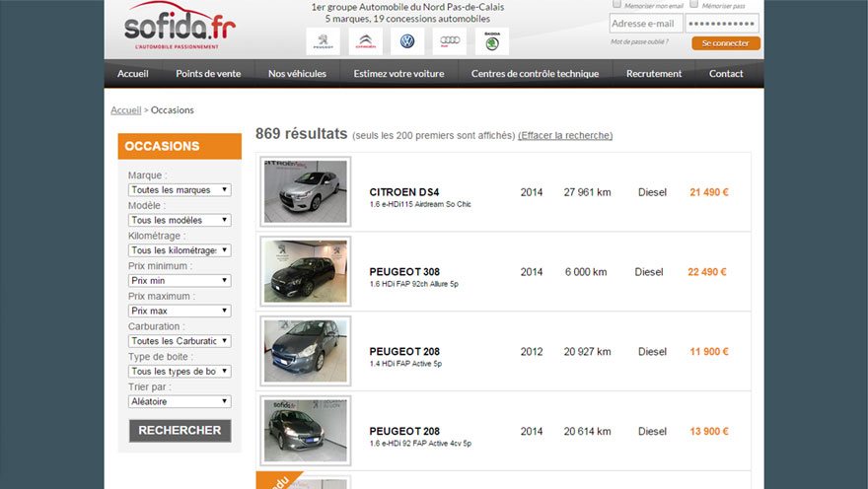Open the Marque dropdown

point(180,189)
